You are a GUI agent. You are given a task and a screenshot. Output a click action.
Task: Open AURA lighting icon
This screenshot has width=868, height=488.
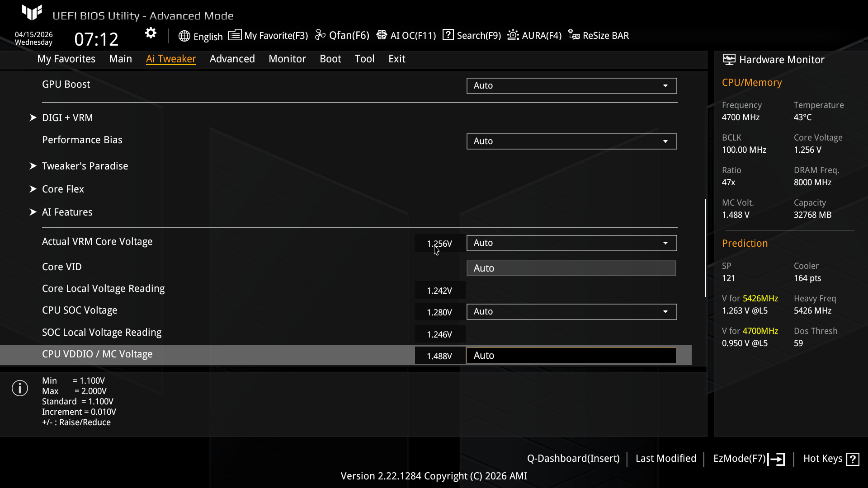513,35
